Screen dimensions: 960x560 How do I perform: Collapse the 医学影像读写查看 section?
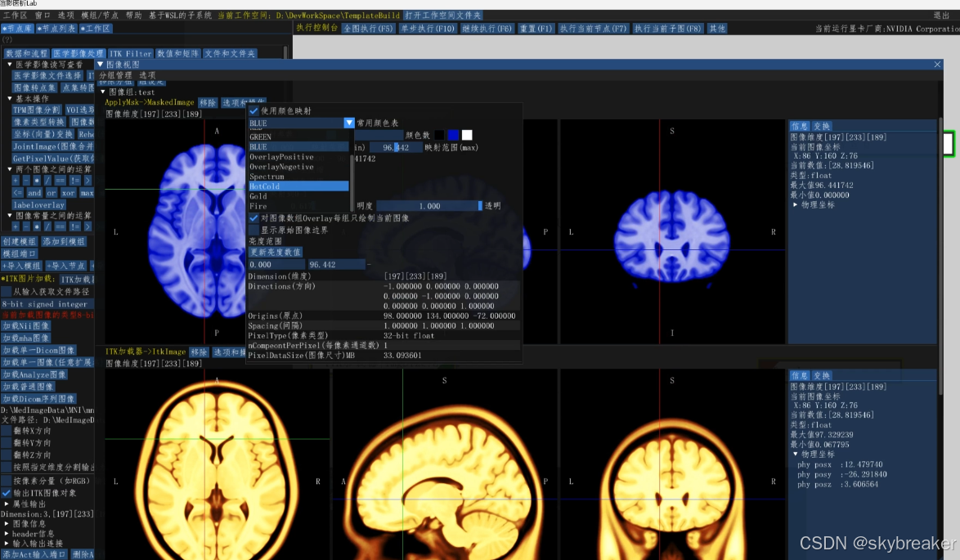9,65
